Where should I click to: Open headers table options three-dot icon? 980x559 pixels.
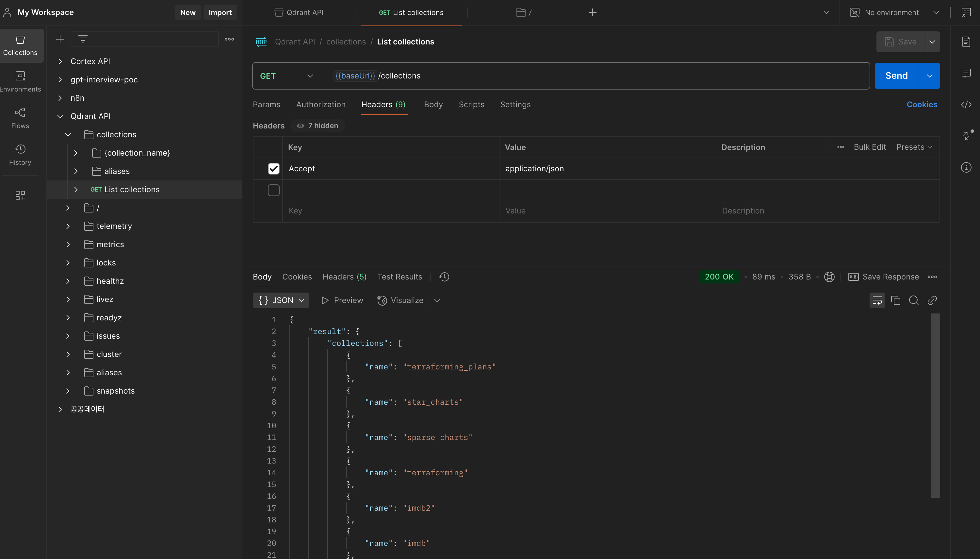pos(841,147)
